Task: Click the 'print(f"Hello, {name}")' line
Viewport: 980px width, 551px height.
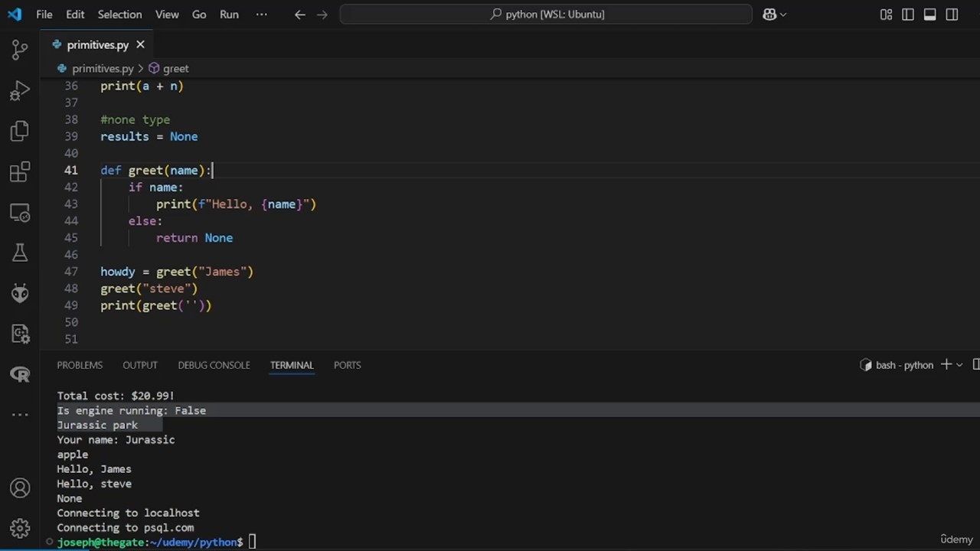Action: (x=236, y=204)
